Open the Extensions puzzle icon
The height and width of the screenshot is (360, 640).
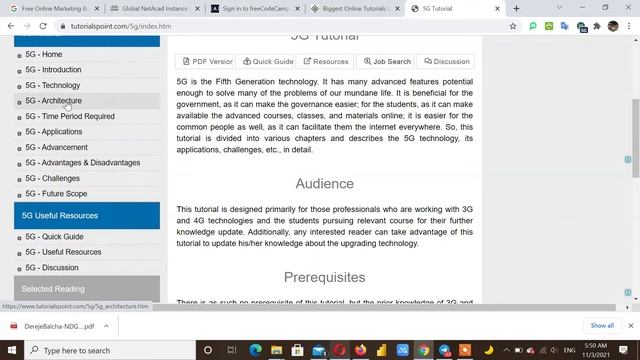click(597, 26)
